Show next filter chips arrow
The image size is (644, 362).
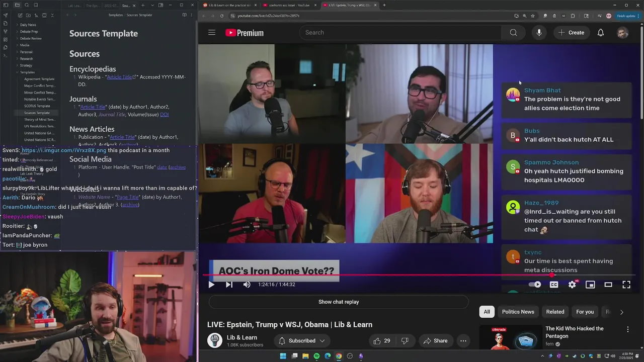[621, 312]
